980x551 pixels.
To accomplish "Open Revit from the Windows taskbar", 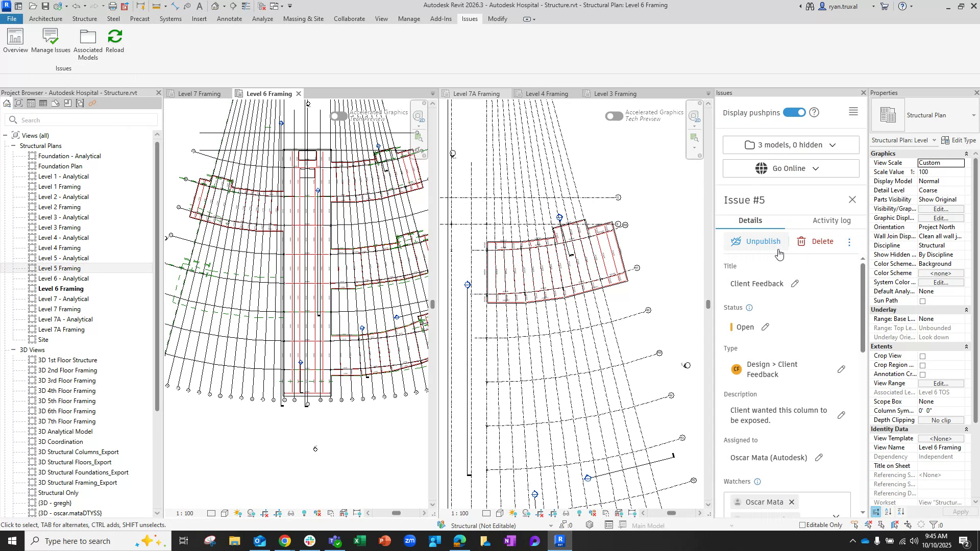I will (x=559, y=541).
